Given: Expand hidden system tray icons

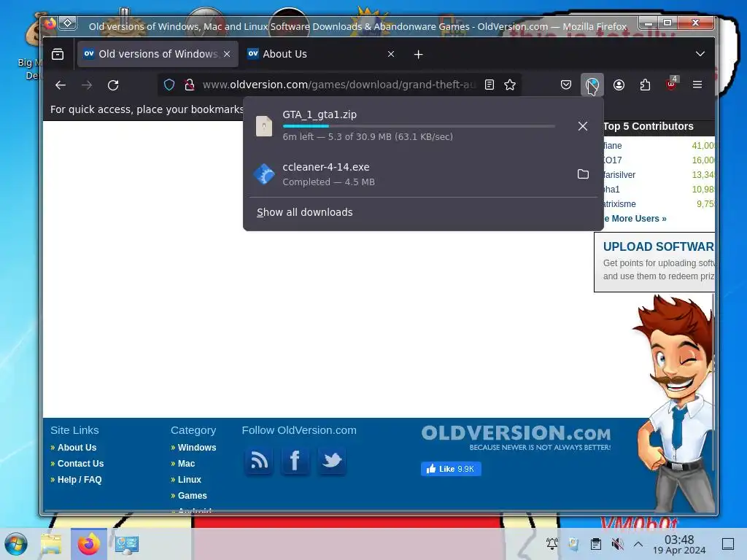Looking at the screenshot, I should [x=638, y=544].
